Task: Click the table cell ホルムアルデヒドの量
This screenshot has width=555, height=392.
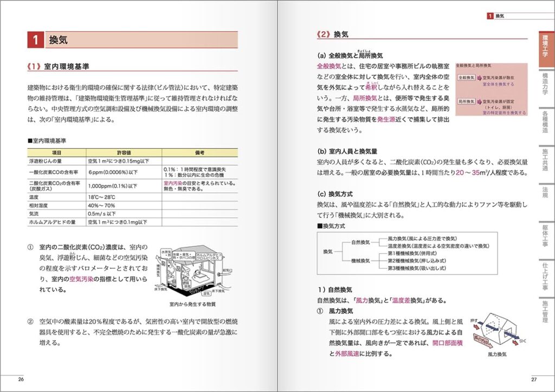Action: [56, 222]
